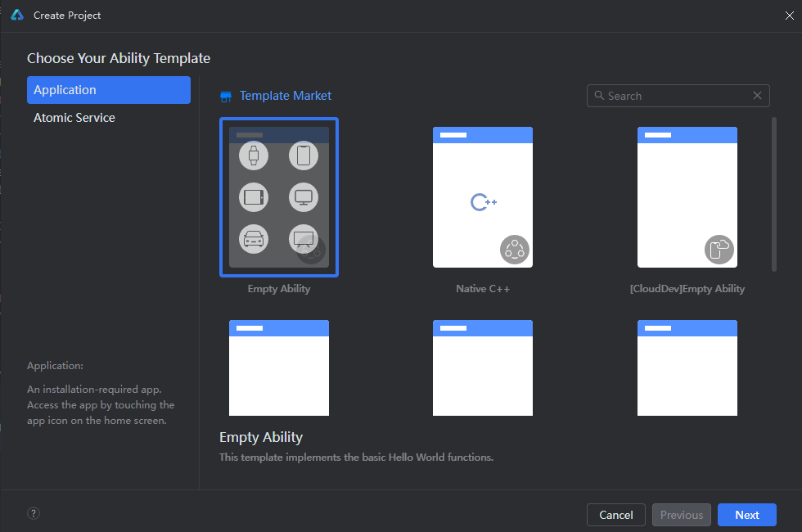This screenshot has width=802, height=532.
Task: Click the Hello World template description text
Action: pos(357,458)
